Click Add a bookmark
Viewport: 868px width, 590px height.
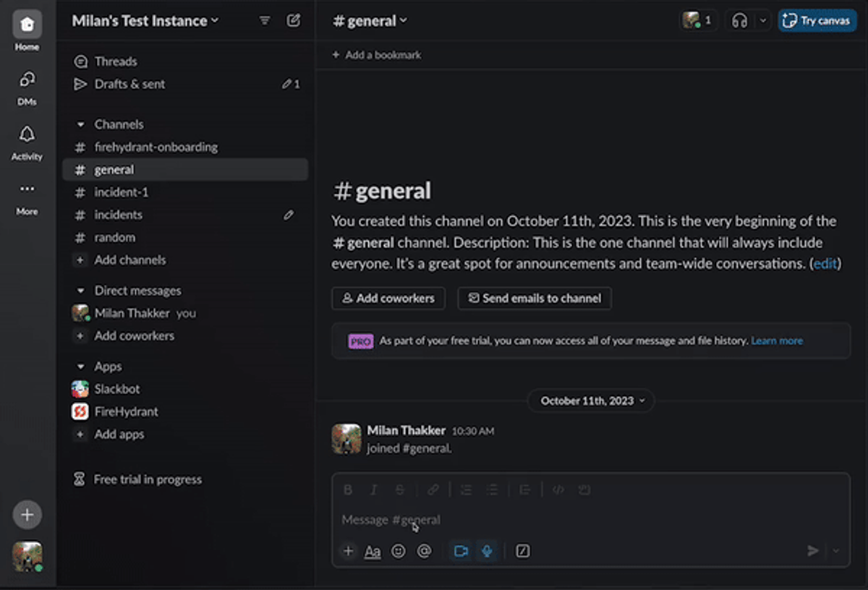(x=376, y=55)
